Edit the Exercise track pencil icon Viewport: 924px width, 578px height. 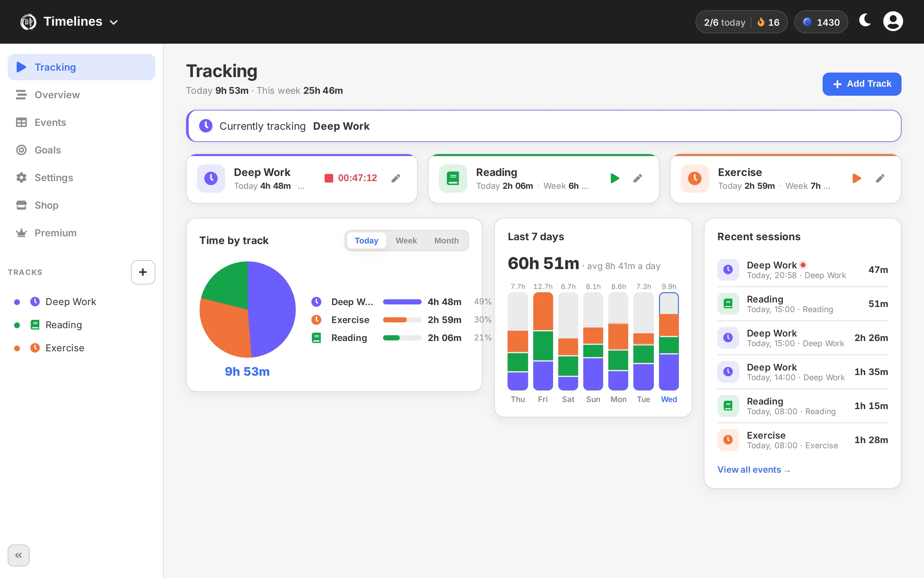880,178
